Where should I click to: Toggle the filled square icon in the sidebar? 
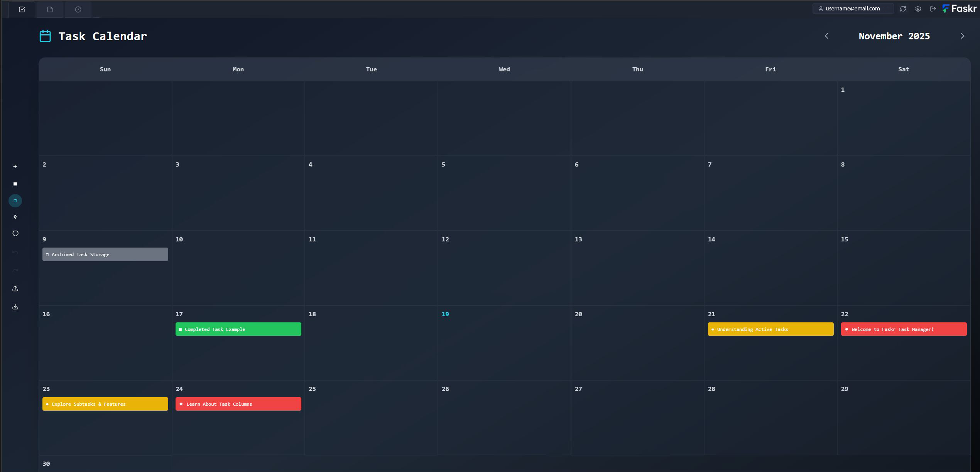tap(15, 184)
